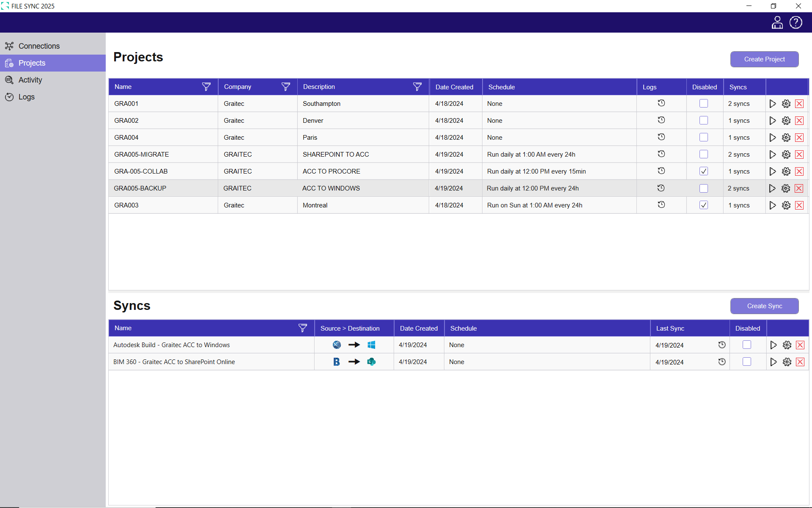Open the Description column filter

tap(417, 87)
